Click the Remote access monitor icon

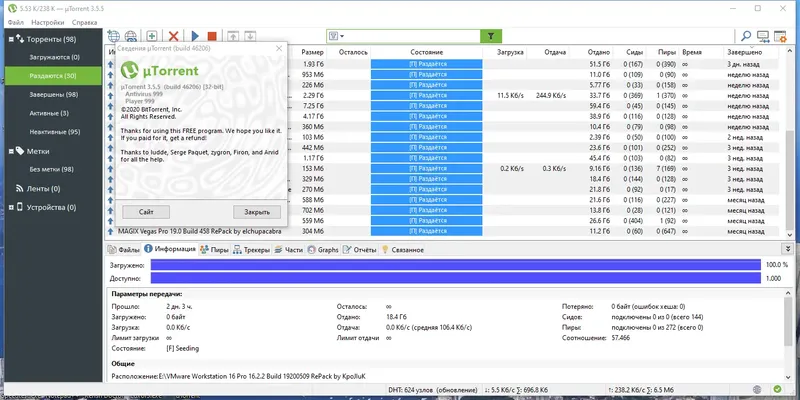(x=763, y=36)
